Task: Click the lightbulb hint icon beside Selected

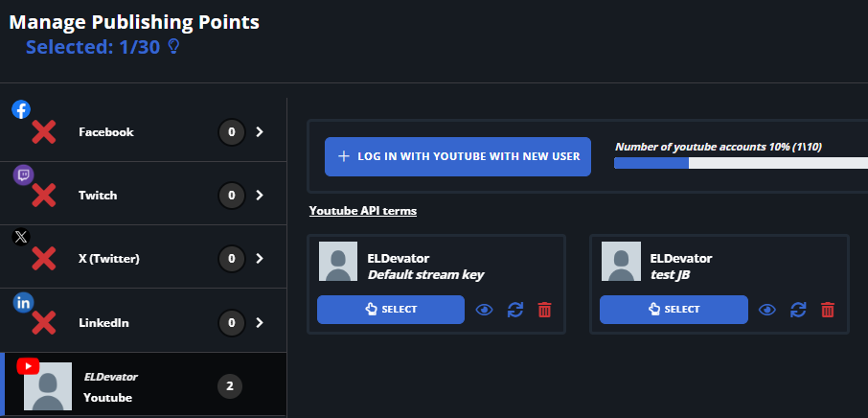Action: pos(173,47)
